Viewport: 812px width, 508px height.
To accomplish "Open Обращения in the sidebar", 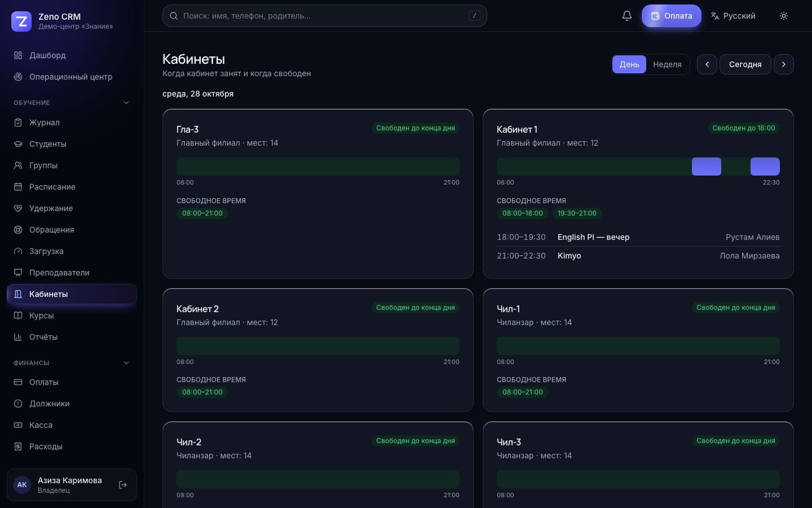I will (72, 230).
